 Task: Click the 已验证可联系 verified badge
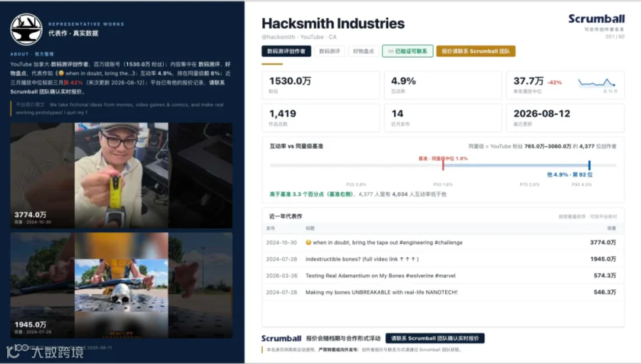pyautogui.click(x=407, y=51)
